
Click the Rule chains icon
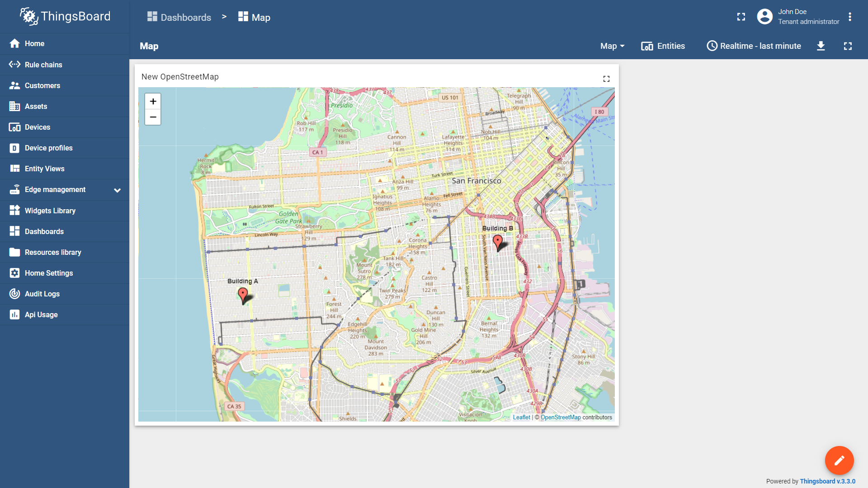[x=14, y=65]
